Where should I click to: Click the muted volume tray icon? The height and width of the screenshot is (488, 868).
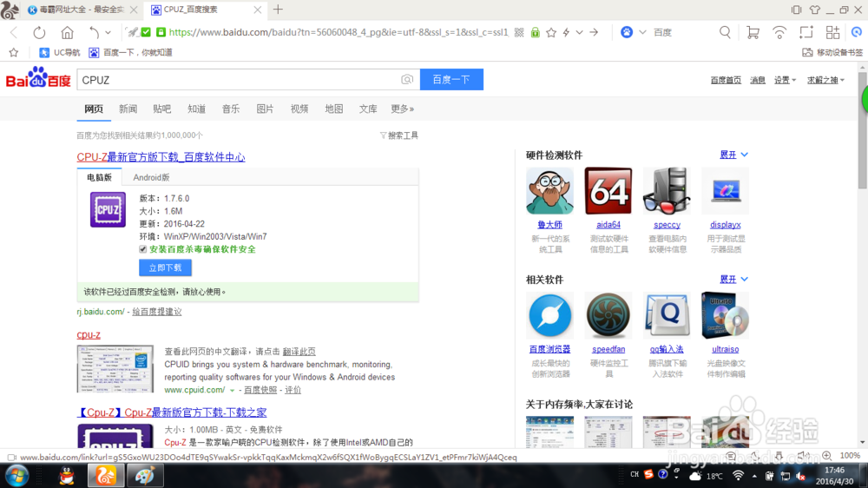coord(800,476)
